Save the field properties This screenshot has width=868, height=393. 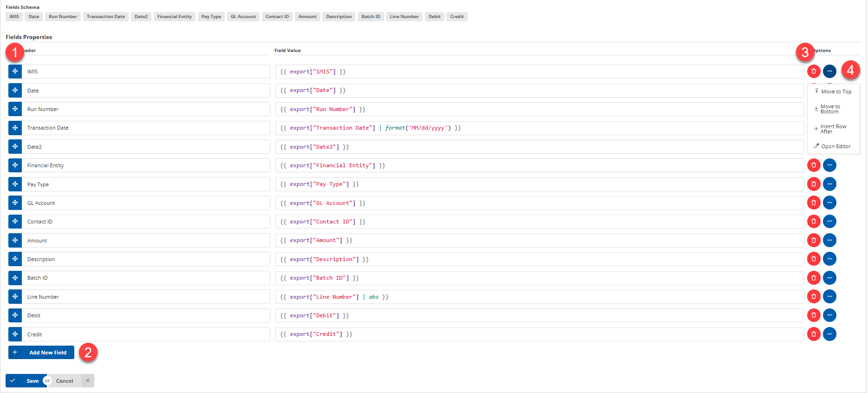26,381
